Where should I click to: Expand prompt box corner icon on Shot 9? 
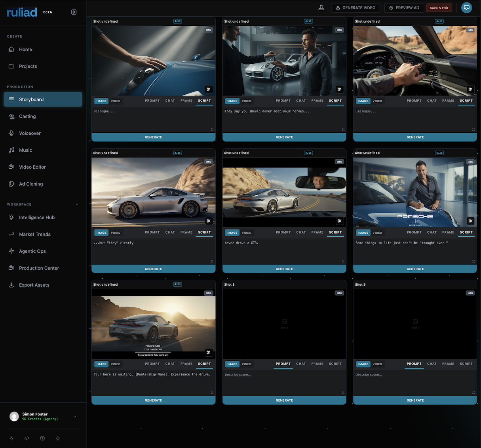coord(473,393)
